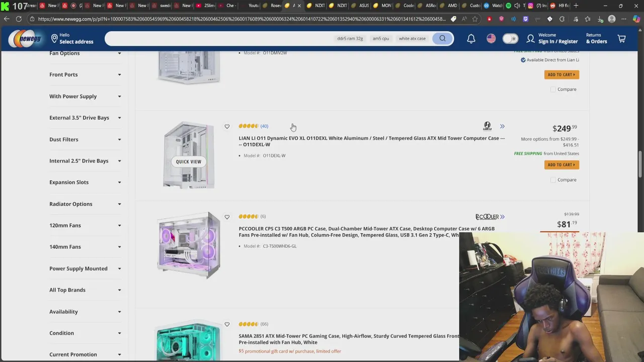Open the SAMA 2851 ATX Mid-Tower product title
Screen dimensions: 644x362
(x=348, y=339)
